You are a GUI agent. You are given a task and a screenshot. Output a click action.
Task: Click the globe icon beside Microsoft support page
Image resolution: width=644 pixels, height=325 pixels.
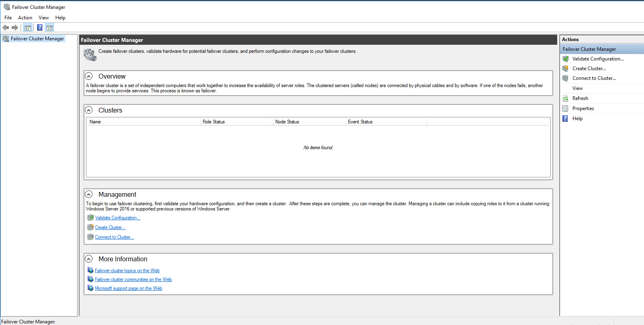click(x=90, y=288)
